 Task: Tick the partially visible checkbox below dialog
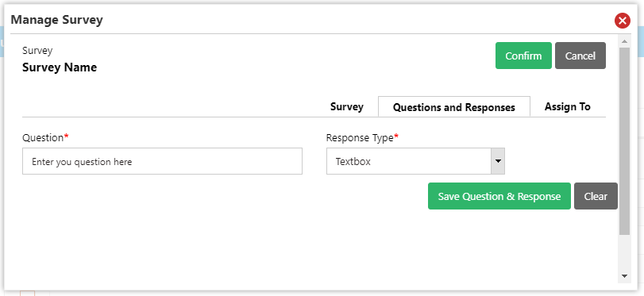coord(28,293)
